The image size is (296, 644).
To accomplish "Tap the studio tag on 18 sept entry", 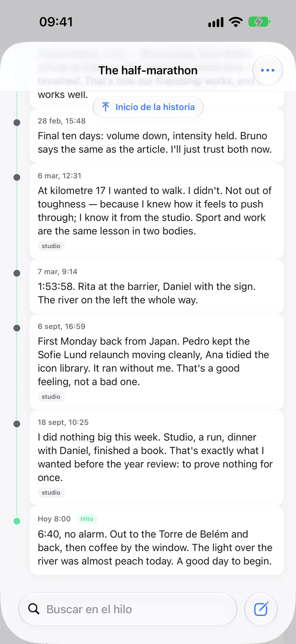I will pyautogui.click(x=51, y=492).
